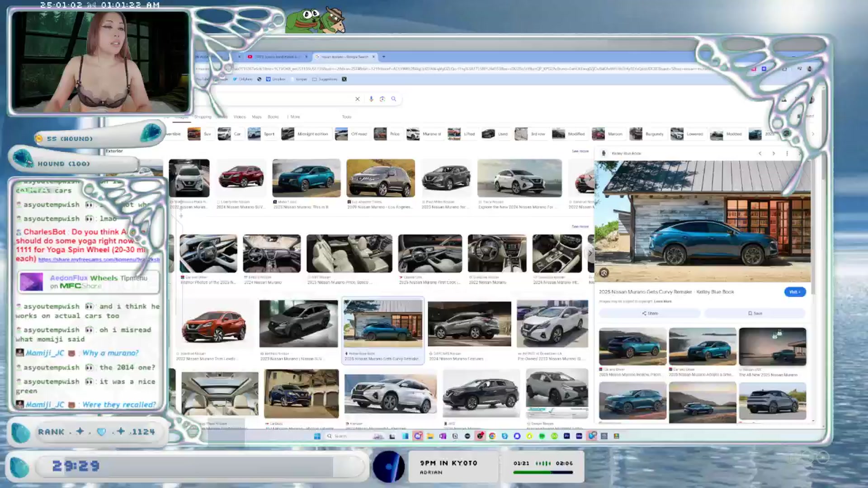Open Google Lens image search icon
This screenshot has width=868, height=488.
pyautogui.click(x=382, y=99)
